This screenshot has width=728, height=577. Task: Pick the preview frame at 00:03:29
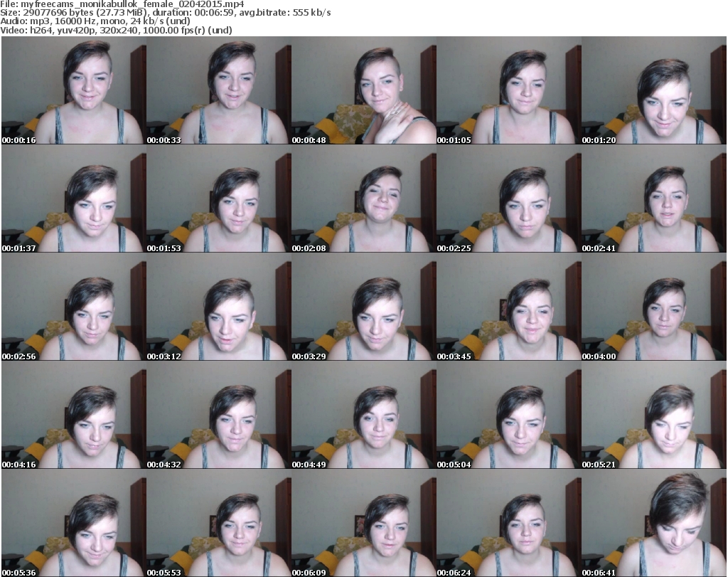[x=363, y=307]
